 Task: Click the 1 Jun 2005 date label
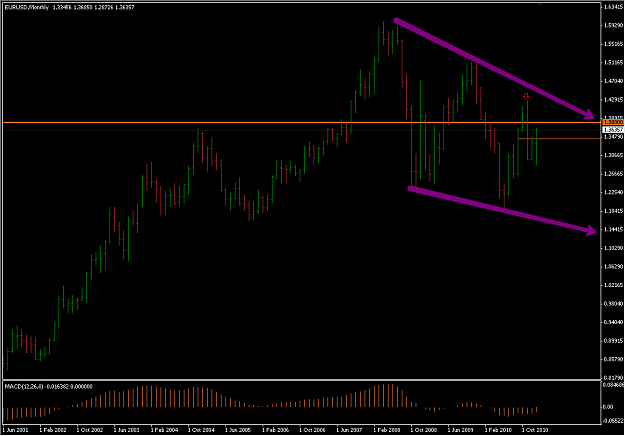pyautogui.click(x=238, y=430)
